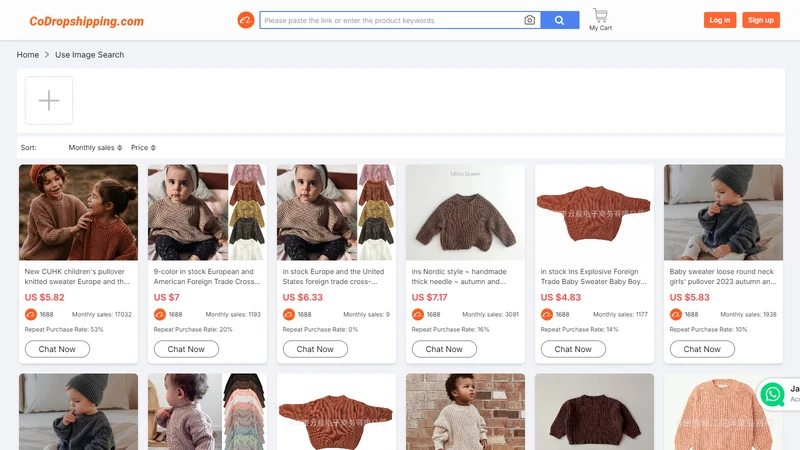Open the WhatsApp chat widget icon
The width and height of the screenshot is (800, 450).
pyautogui.click(x=772, y=394)
